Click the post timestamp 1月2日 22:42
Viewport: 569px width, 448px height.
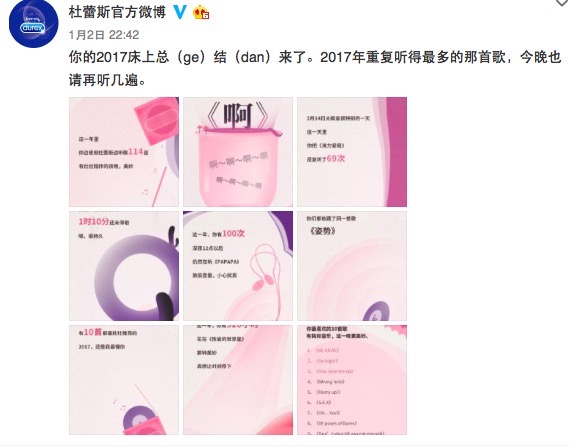[104, 35]
